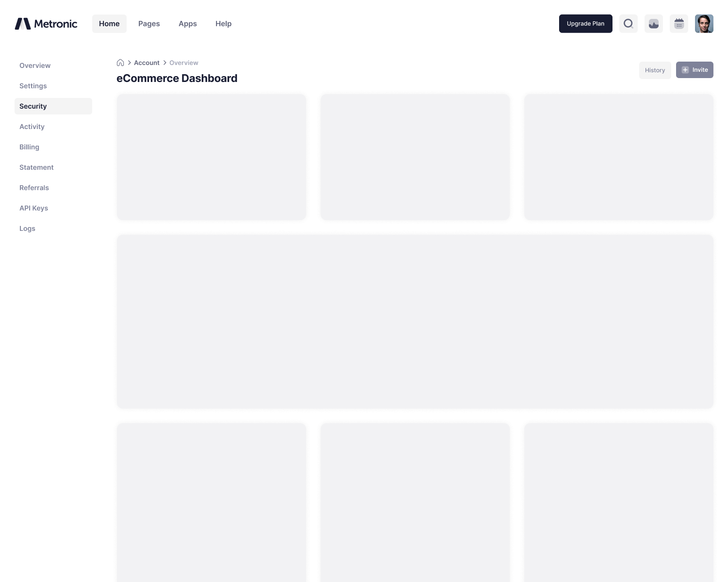Go to Account in breadcrumb

[x=147, y=63]
